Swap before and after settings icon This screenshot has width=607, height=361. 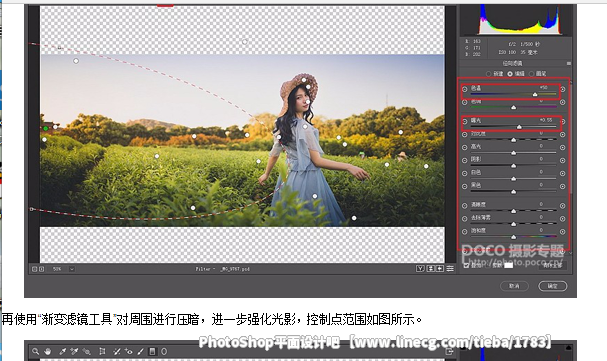point(430,269)
